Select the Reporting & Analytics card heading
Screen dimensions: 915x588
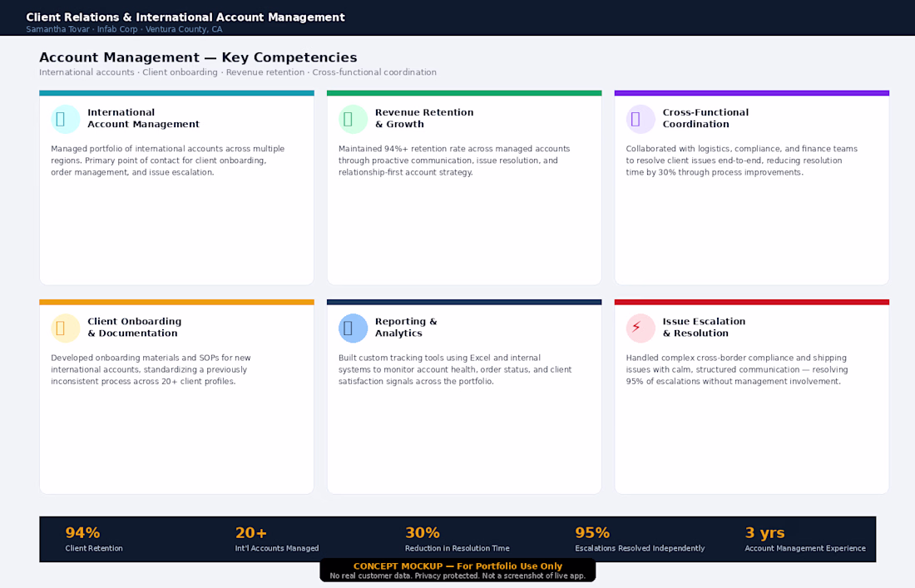[x=406, y=327]
